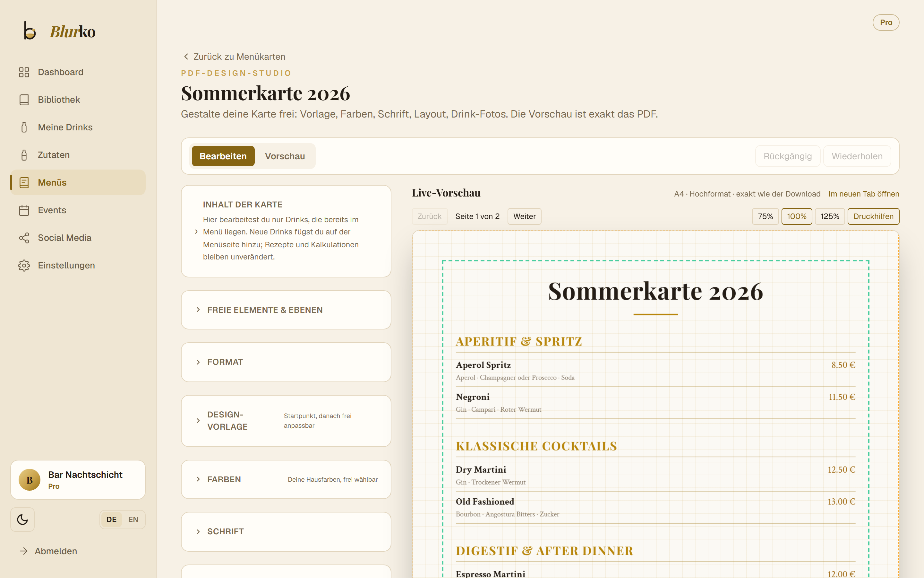
Task: Expand the Schrift panel
Action: point(286,532)
